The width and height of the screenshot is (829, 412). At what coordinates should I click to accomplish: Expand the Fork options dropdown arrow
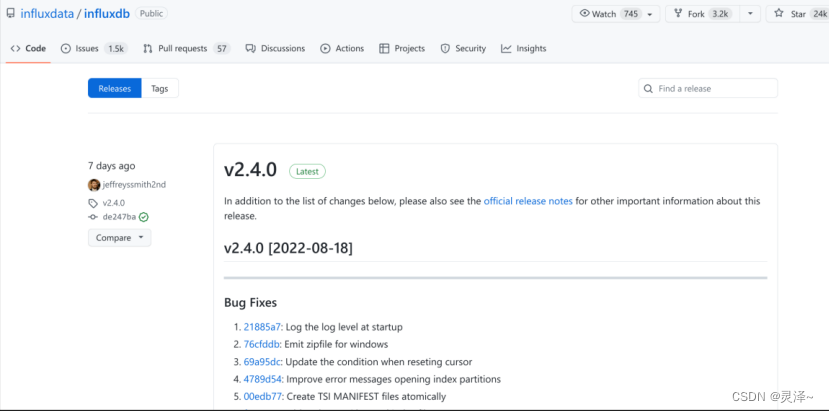point(750,14)
